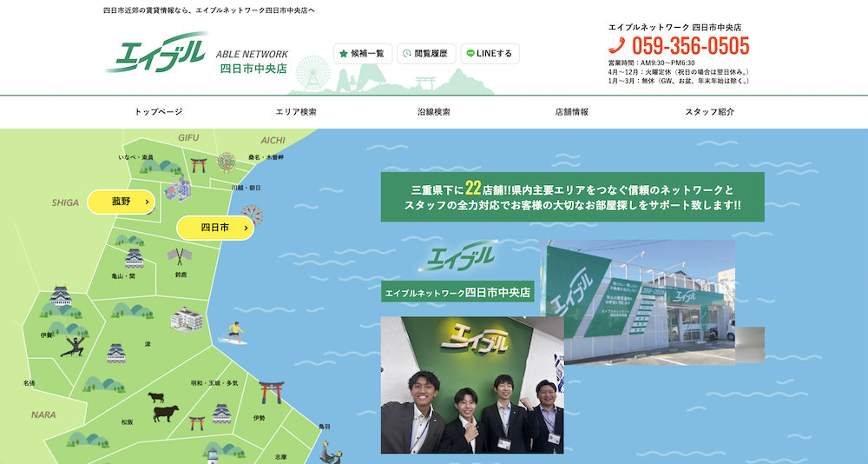This screenshot has height=464, width=868.
Task: Click the 津 map label
Action: 148,344
